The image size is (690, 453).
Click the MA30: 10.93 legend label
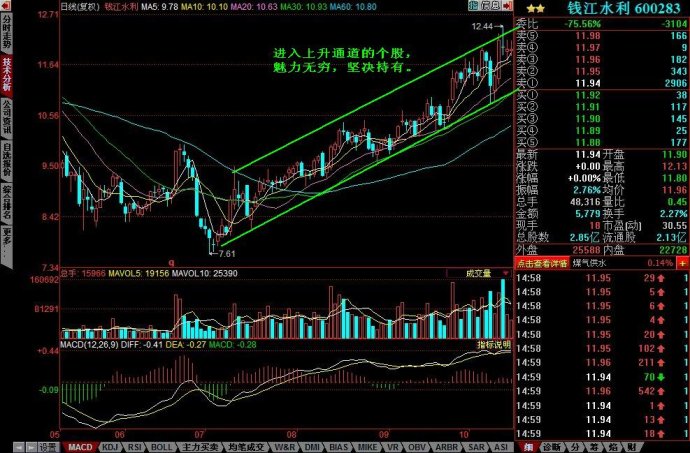(304, 7)
